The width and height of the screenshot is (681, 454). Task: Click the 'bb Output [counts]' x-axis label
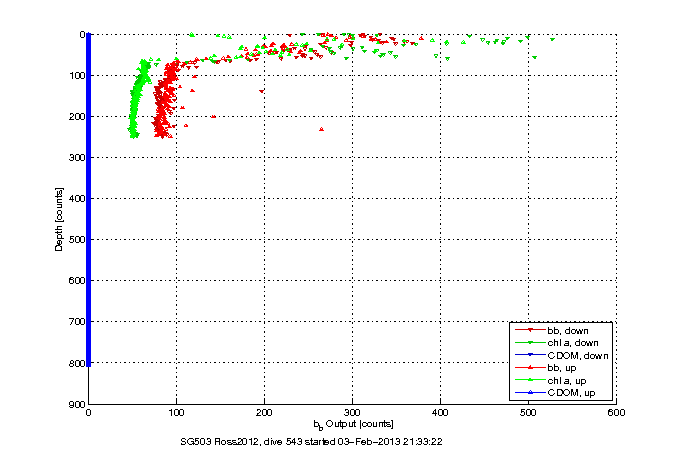click(352, 425)
